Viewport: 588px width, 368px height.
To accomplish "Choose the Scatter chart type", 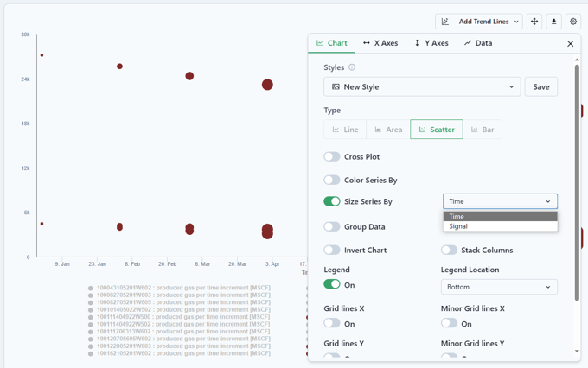I will (x=436, y=130).
